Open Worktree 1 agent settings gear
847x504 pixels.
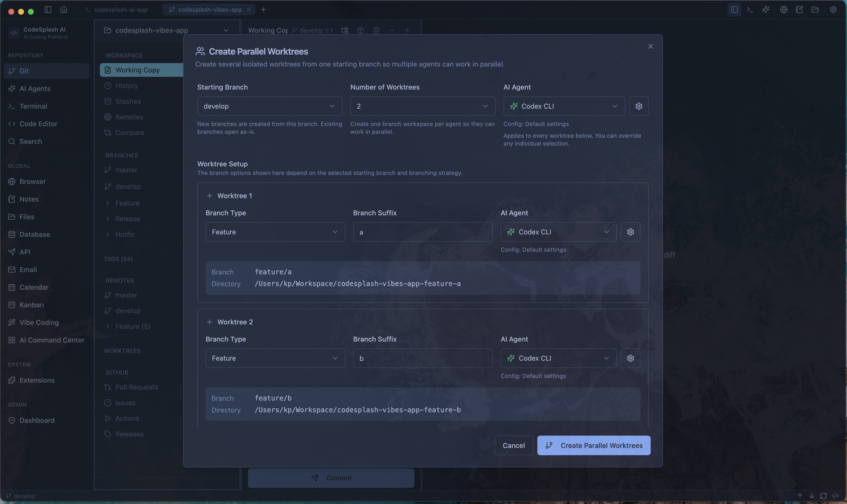630,232
